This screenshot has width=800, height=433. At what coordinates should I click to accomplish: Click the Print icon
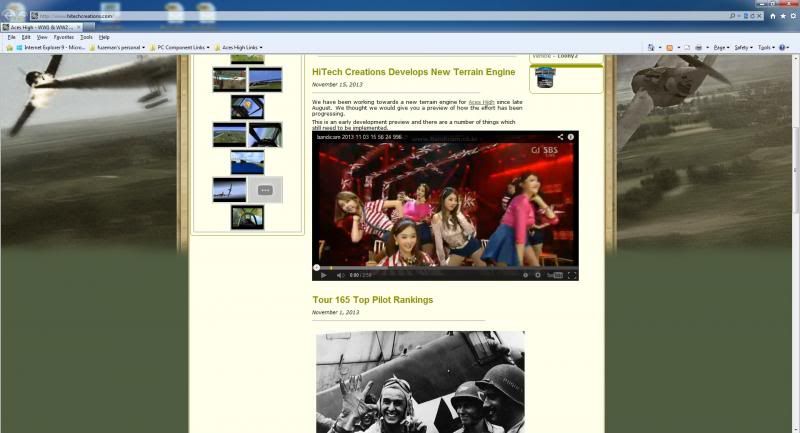tap(698, 47)
